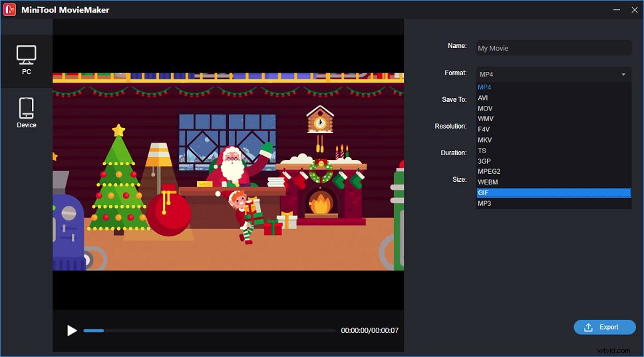Choose MPEG2 from the format list
The height and width of the screenshot is (357, 644).
[x=554, y=172]
